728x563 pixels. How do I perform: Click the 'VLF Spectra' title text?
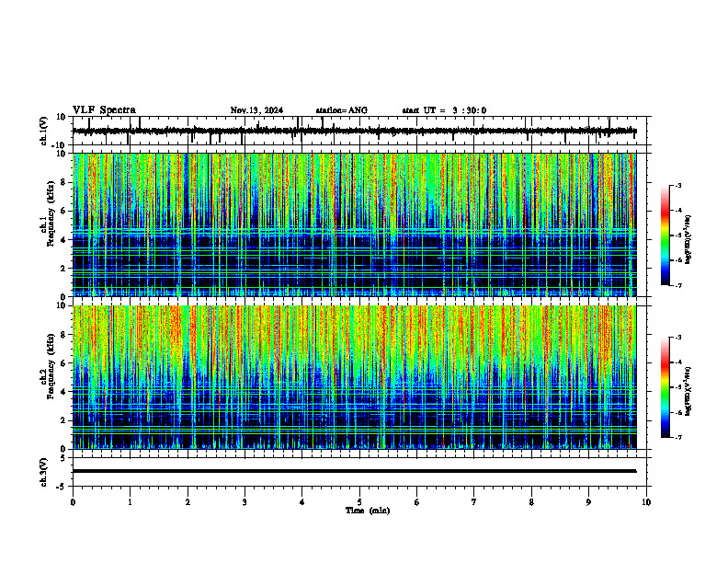click(x=104, y=110)
